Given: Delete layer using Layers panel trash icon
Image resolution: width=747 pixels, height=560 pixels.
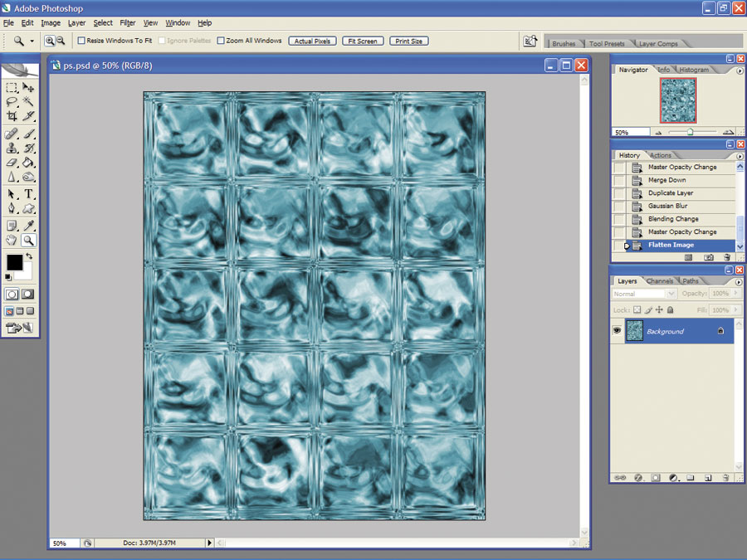Looking at the screenshot, I should 725,477.
